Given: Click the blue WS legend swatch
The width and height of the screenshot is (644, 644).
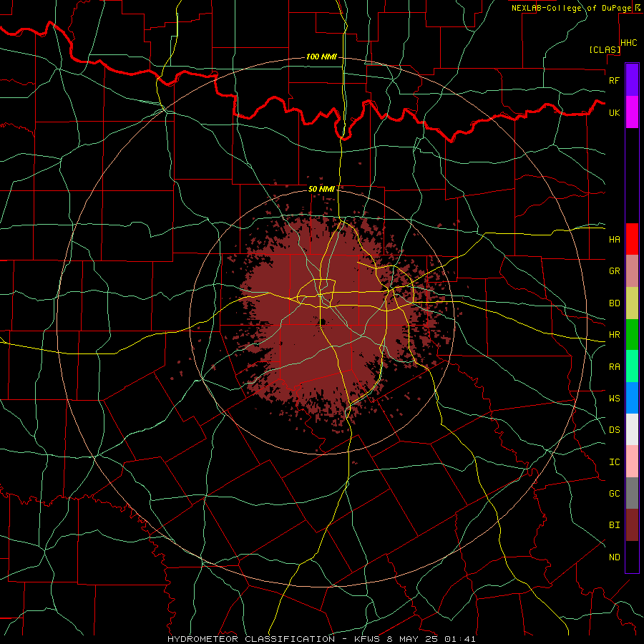Looking at the screenshot, I should (632, 398).
